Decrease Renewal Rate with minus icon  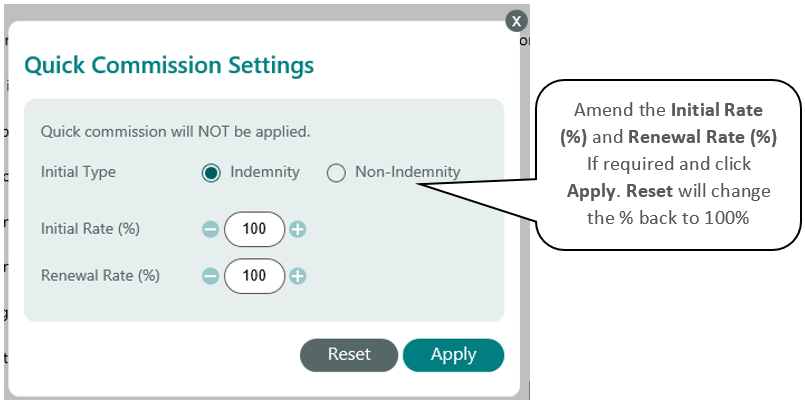[x=210, y=276]
